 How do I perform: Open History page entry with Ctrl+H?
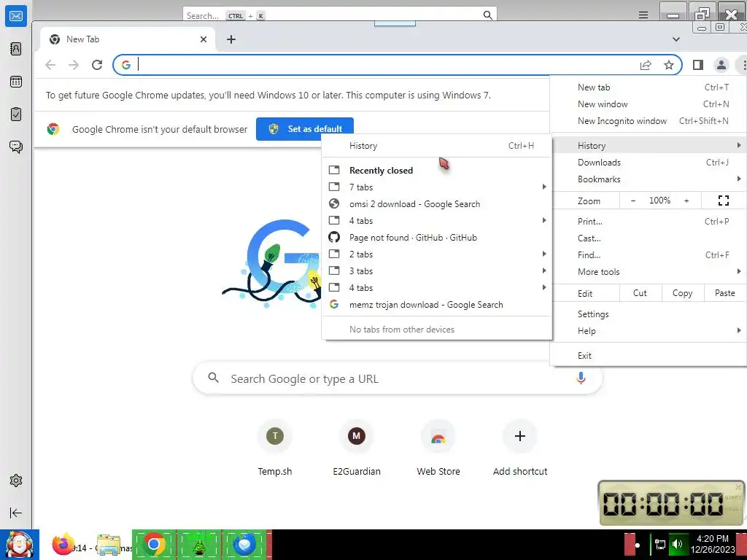[x=437, y=146]
